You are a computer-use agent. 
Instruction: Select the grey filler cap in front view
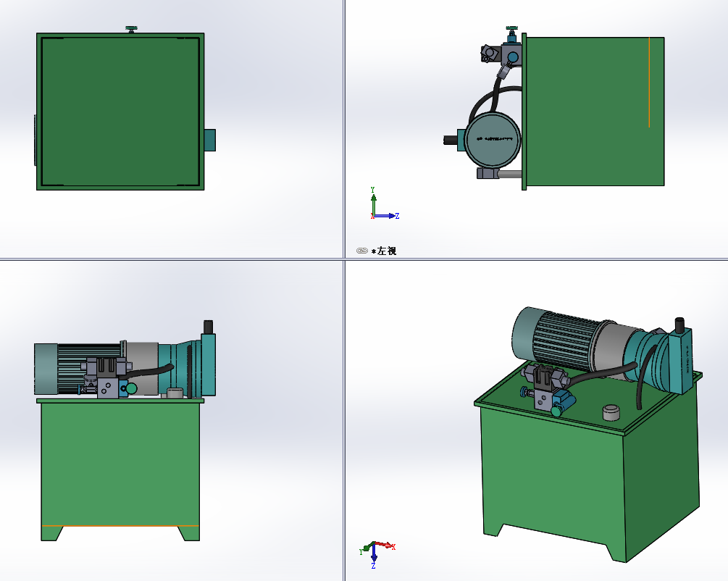174,393
